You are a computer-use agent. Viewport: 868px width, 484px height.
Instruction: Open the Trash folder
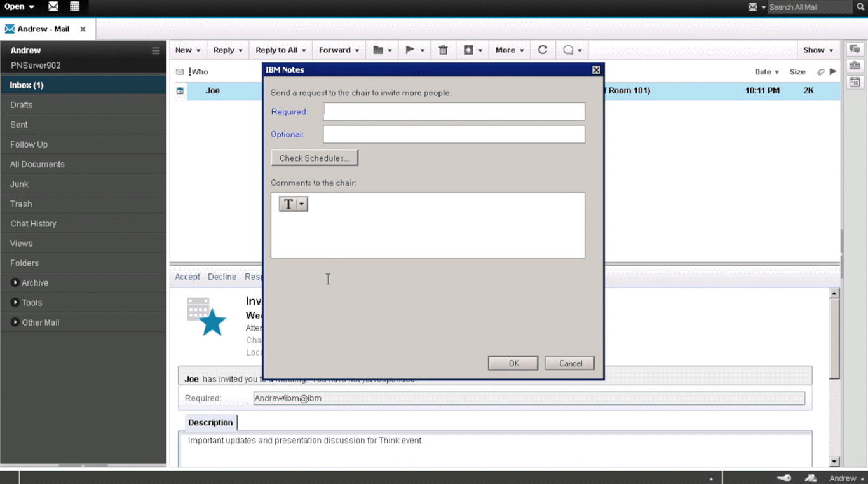click(x=83, y=204)
